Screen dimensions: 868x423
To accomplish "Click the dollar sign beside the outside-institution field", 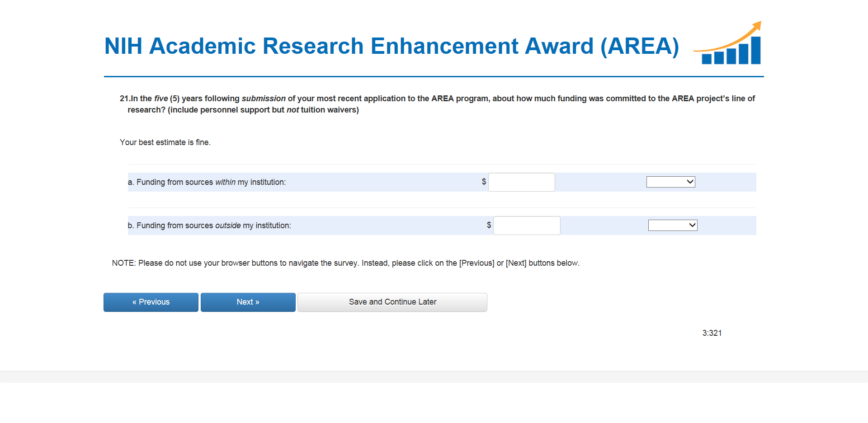I will pos(489,225).
